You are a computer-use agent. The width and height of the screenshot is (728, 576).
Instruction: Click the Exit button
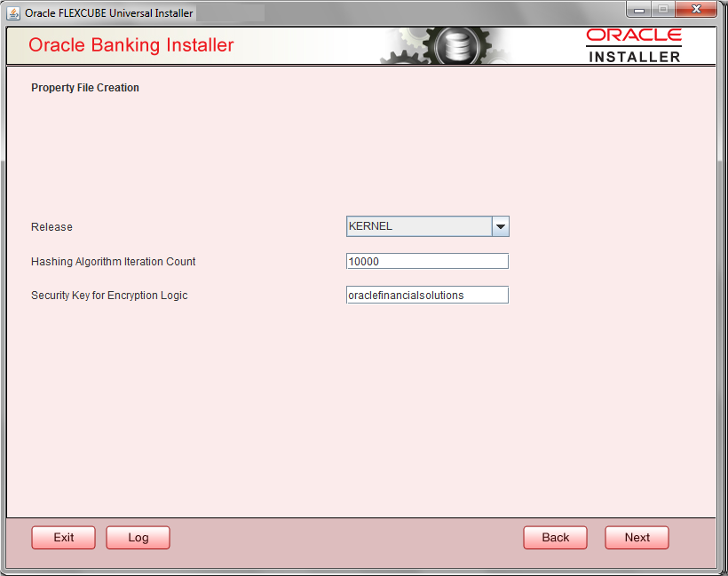(64, 538)
